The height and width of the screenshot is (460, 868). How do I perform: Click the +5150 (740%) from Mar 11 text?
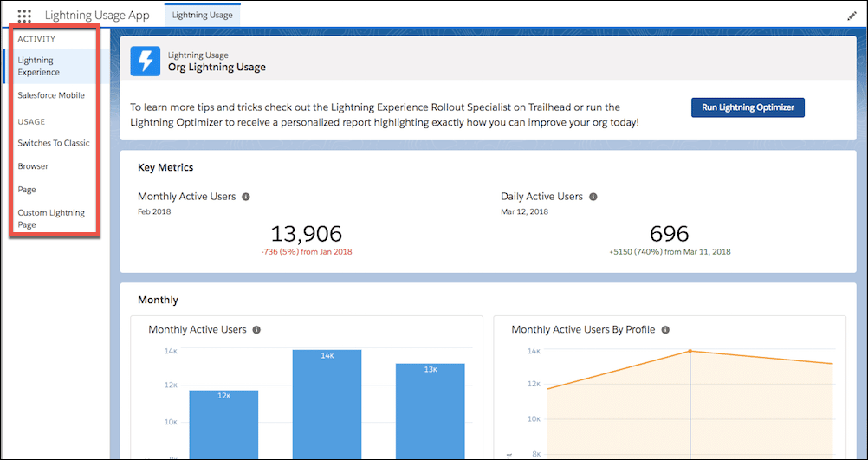(x=670, y=252)
